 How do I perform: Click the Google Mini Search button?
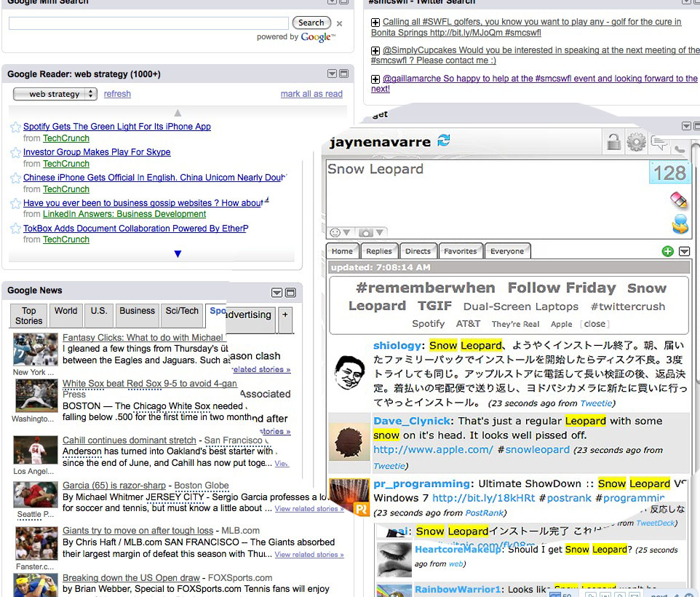311,23
